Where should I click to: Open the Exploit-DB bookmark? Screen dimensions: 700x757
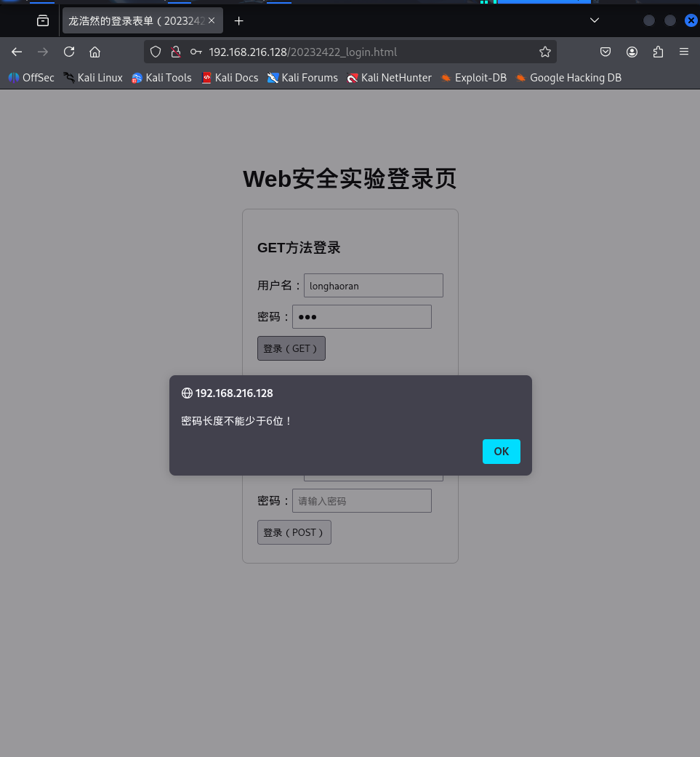pyautogui.click(x=474, y=78)
